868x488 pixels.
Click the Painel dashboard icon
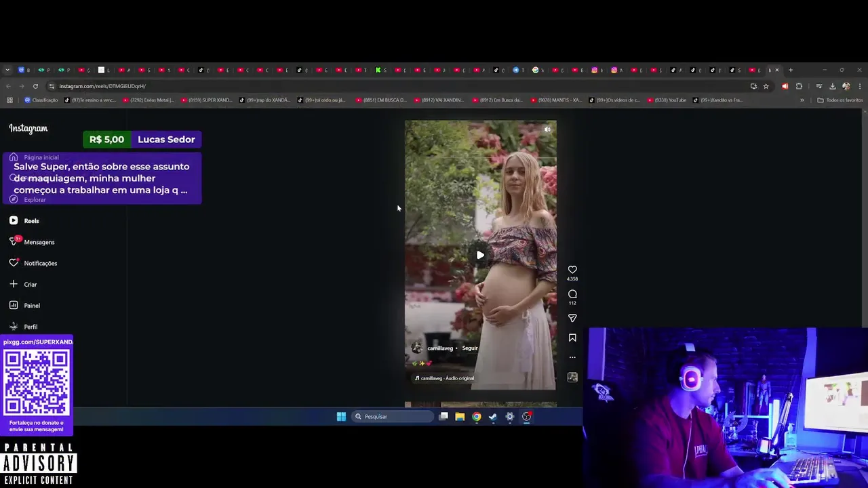point(14,305)
